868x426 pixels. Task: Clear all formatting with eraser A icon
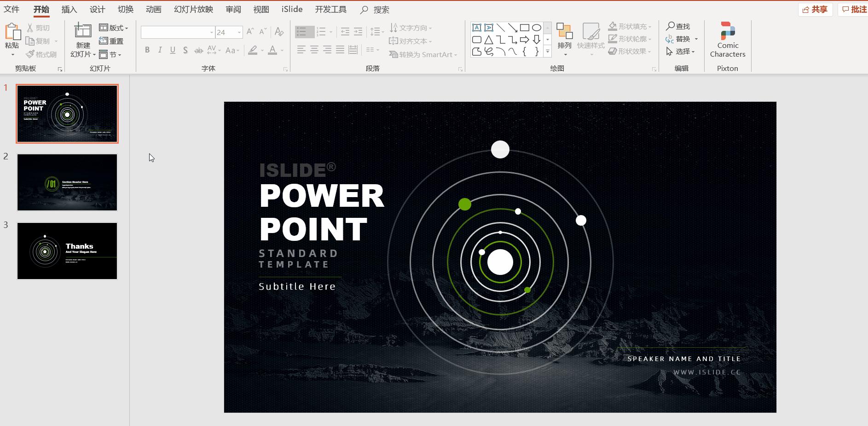coord(279,32)
